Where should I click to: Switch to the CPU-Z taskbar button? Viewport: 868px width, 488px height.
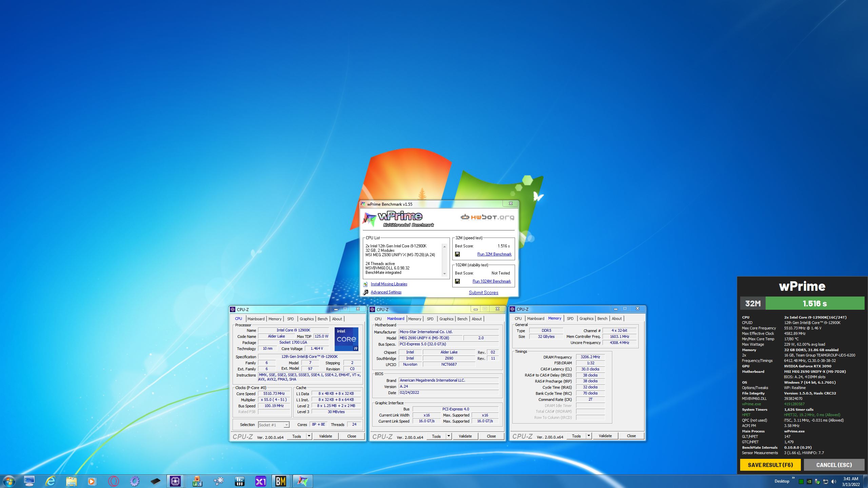[175, 481]
